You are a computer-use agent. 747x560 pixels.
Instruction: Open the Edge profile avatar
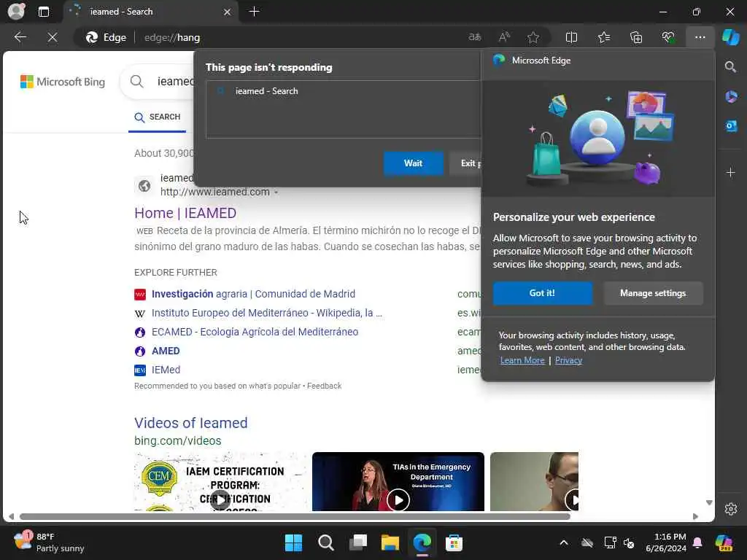16,12
